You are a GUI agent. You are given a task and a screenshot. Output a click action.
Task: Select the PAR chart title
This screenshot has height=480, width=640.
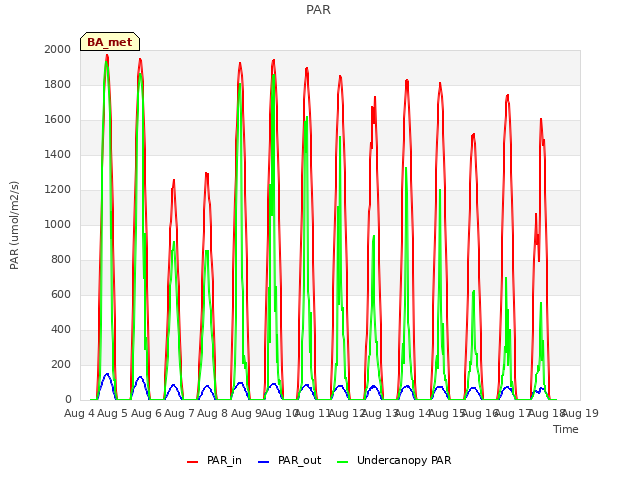click(x=318, y=10)
